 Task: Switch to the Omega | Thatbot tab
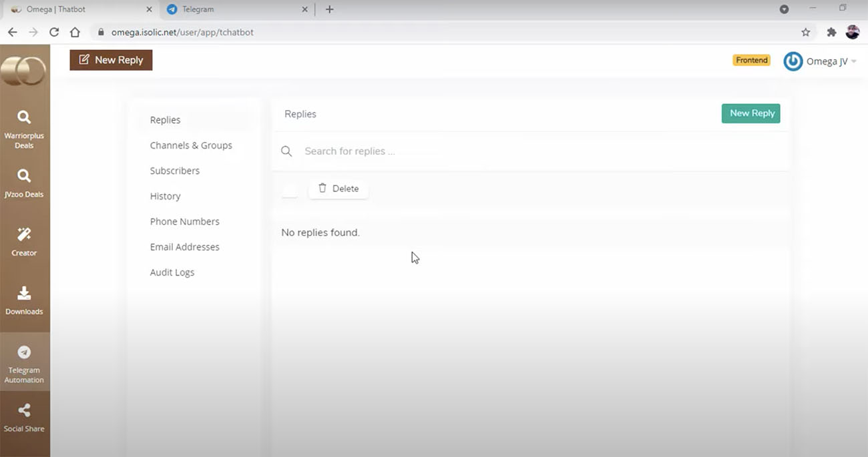click(x=81, y=9)
